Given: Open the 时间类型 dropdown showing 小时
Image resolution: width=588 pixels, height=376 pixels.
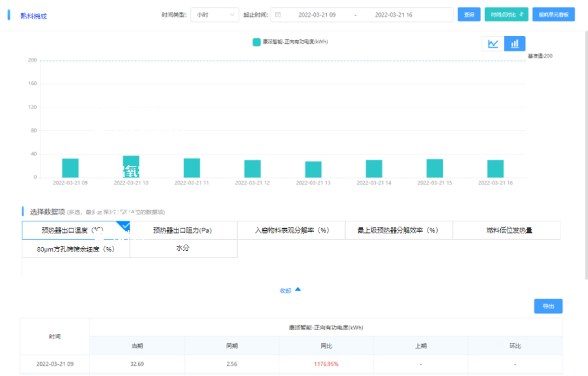Looking at the screenshot, I should click(215, 15).
